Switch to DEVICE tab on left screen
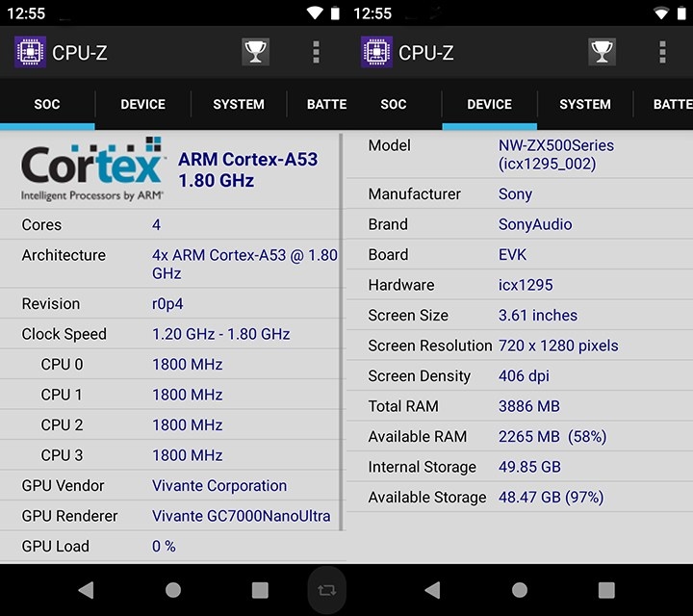This screenshot has height=616, width=693. tap(142, 104)
